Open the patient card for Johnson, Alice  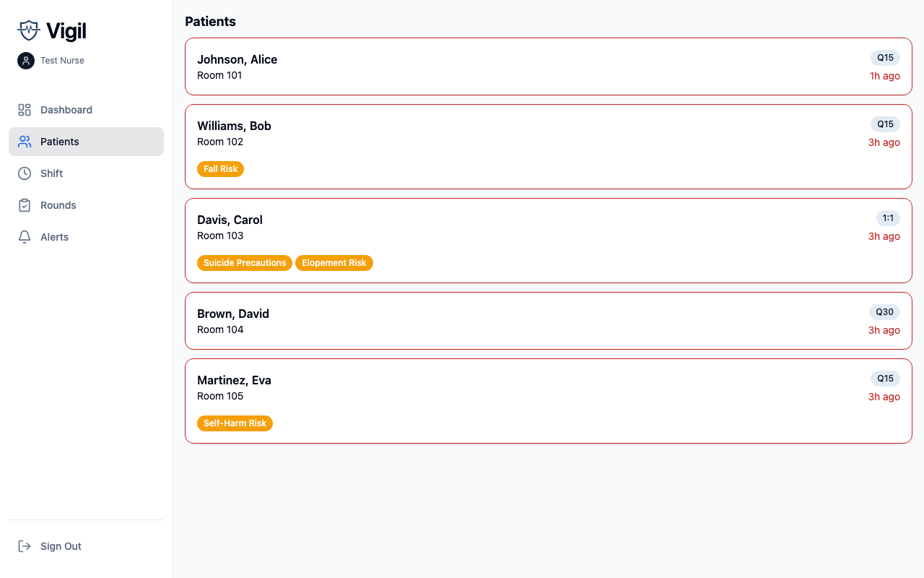549,66
